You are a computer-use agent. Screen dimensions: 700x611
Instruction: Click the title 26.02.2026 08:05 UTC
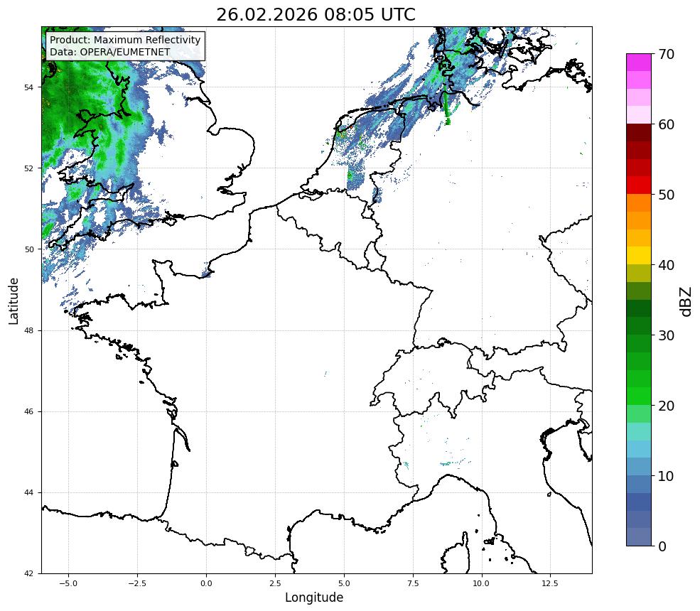[316, 15]
